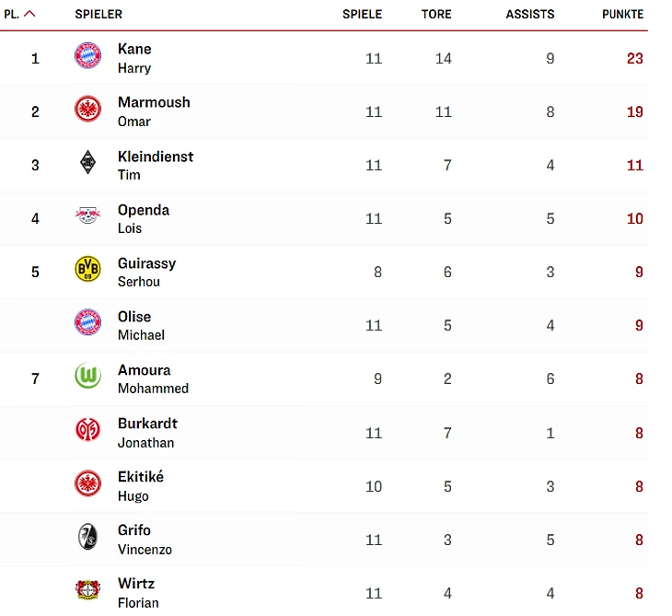Select Hugo Ekitiké table row
The image size is (672, 616).
click(x=324, y=486)
